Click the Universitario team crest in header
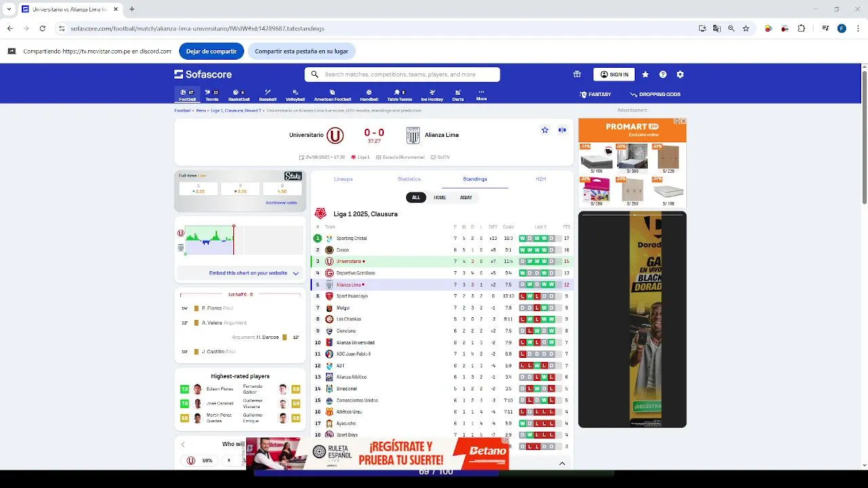The width and height of the screenshot is (868, 488). (x=335, y=136)
